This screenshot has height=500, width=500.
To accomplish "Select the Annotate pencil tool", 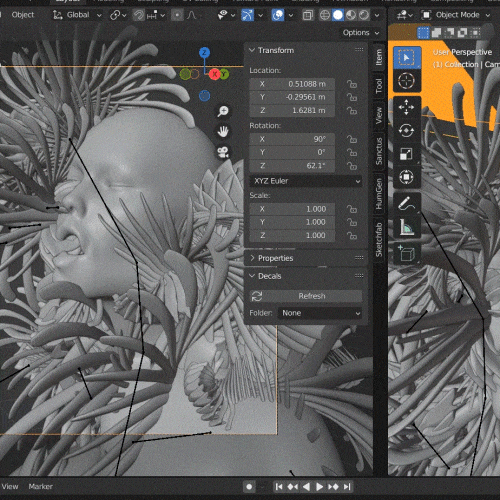I will point(407,203).
